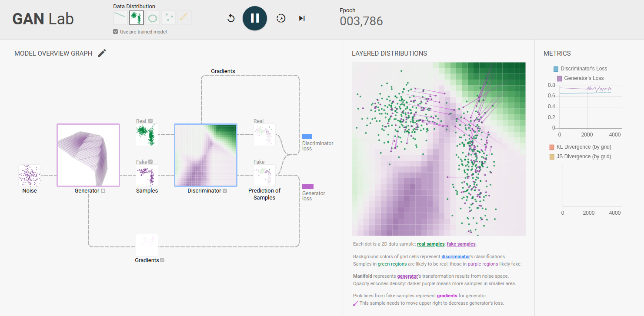Image resolution: width=644 pixels, height=316 pixels.
Task: Uncheck the Fake samples checkbox
Action: (x=150, y=162)
